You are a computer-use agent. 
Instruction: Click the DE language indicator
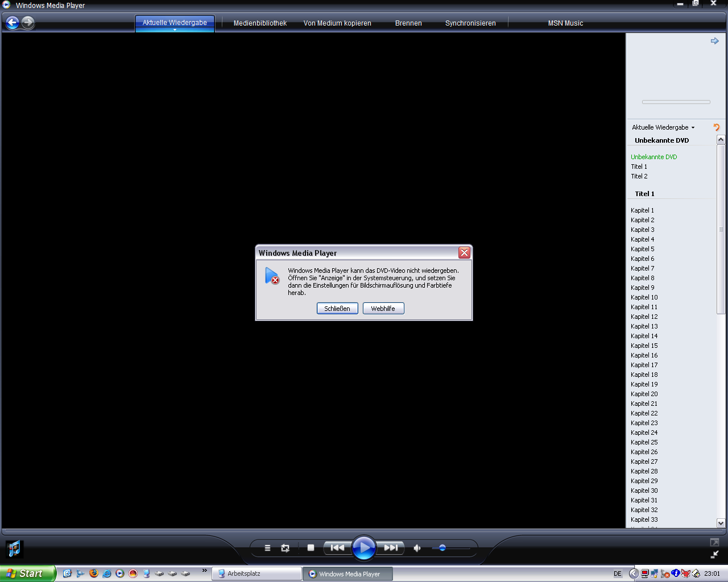pyautogui.click(x=618, y=574)
